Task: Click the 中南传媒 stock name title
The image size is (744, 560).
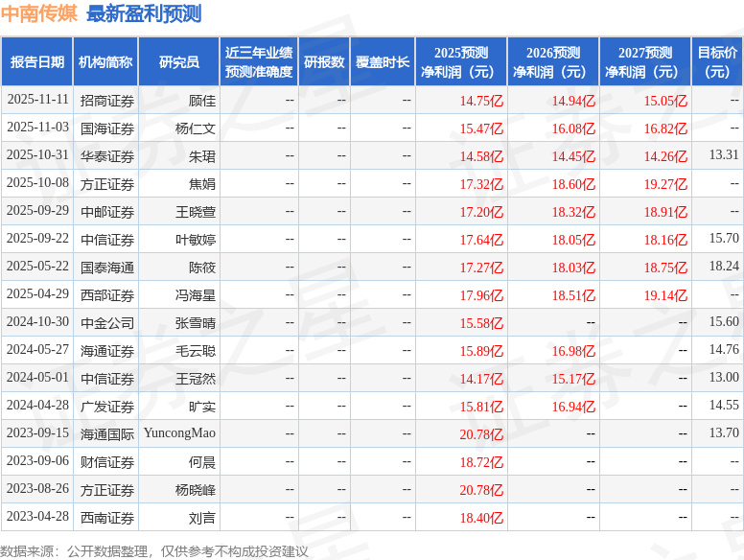Action: 39,13
